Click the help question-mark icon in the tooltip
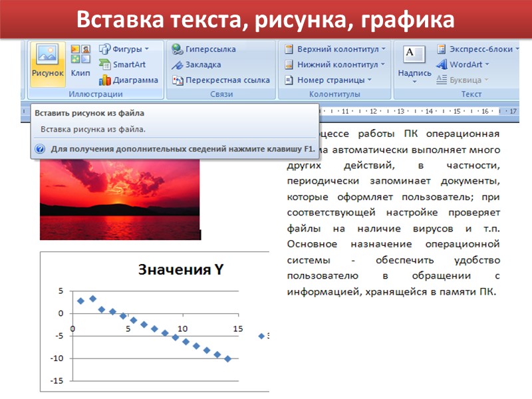532x399 pixels. pyautogui.click(x=40, y=150)
